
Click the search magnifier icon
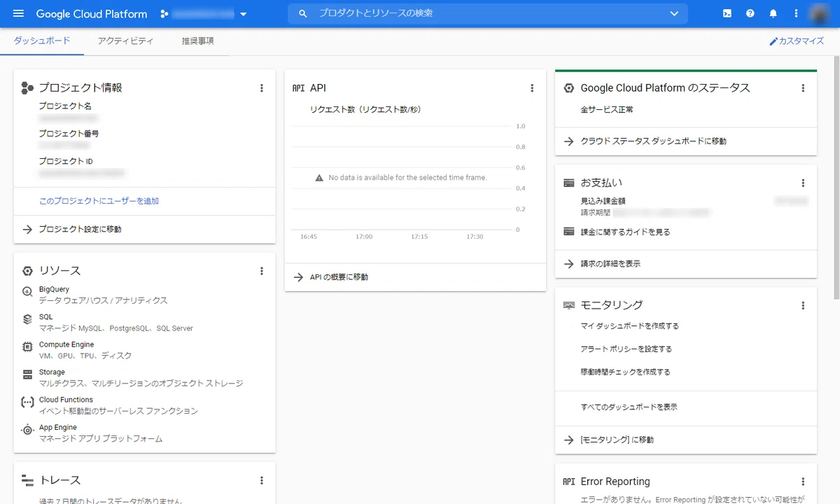pyautogui.click(x=303, y=13)
